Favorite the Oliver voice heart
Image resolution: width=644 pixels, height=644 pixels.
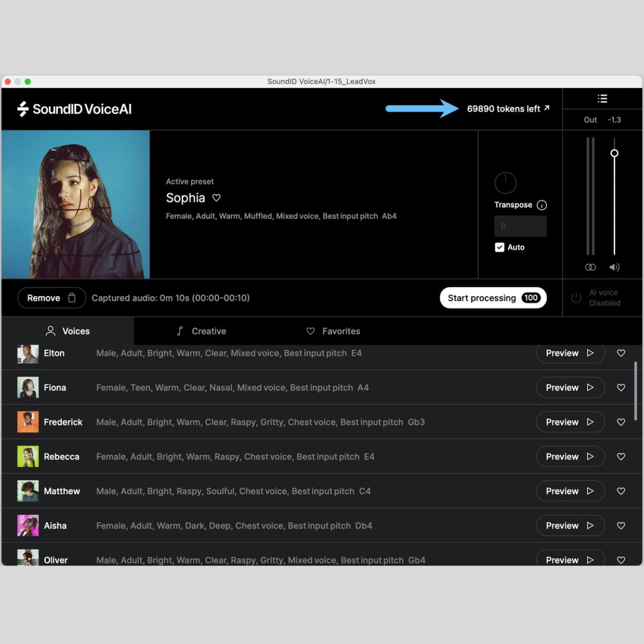[621, 560]
